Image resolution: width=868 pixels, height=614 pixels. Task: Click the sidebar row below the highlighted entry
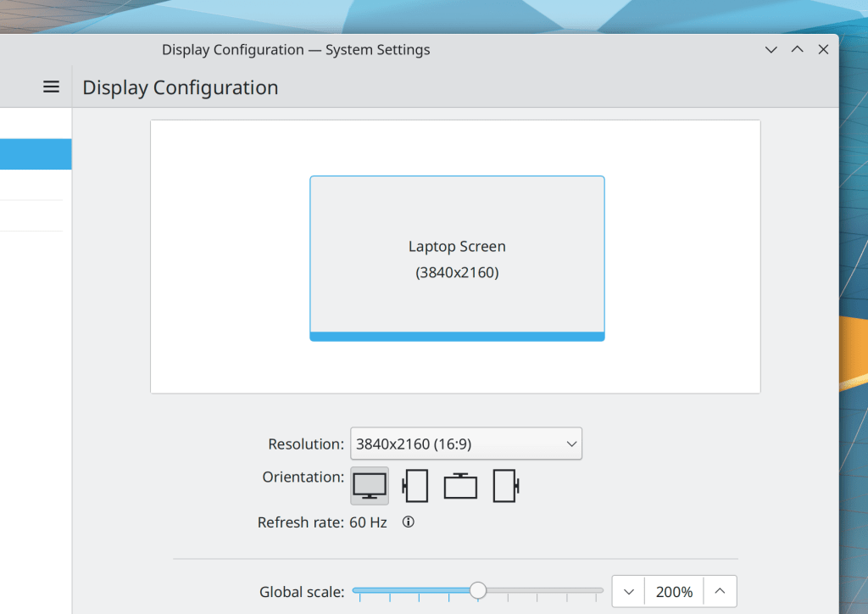tap(32, 186)
